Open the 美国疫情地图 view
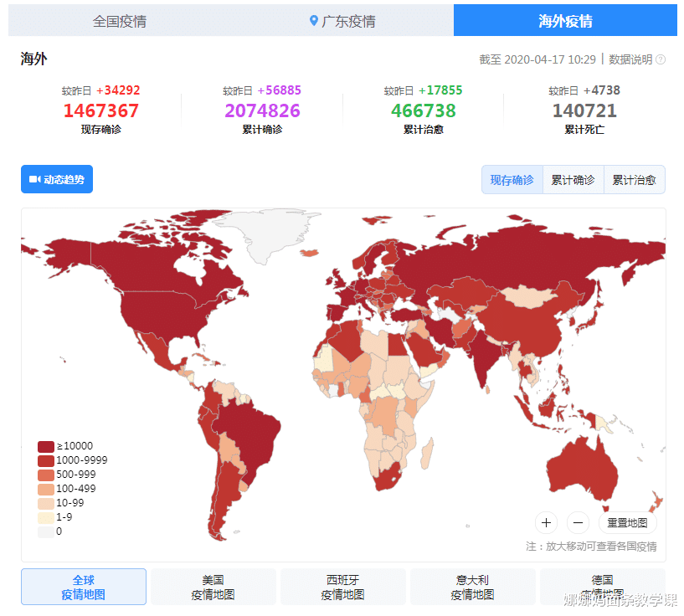Viewport: 684px width, 616px height. [x=213, y=587]
